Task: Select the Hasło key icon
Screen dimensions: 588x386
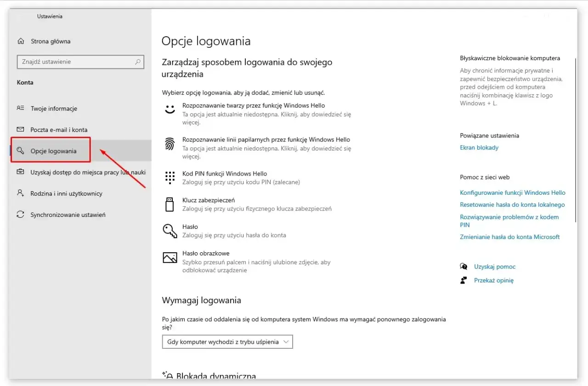Action: coord(170,231)
